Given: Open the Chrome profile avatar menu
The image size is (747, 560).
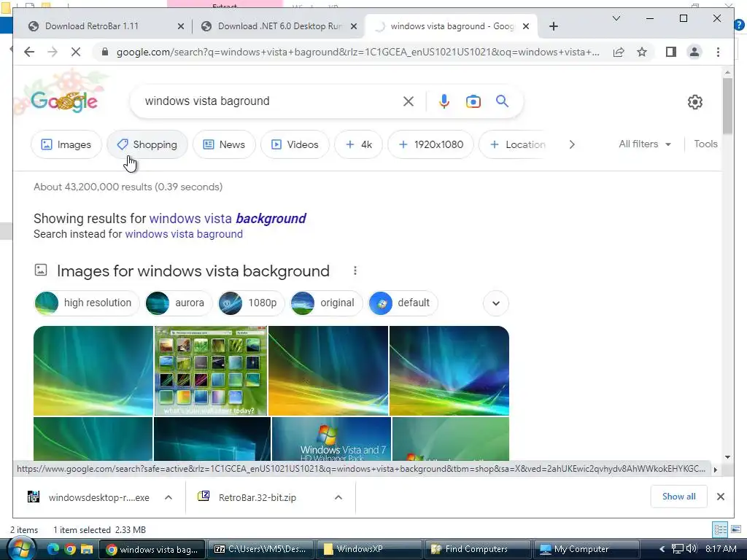Looking at the screenshot, I should coord(694,52).
